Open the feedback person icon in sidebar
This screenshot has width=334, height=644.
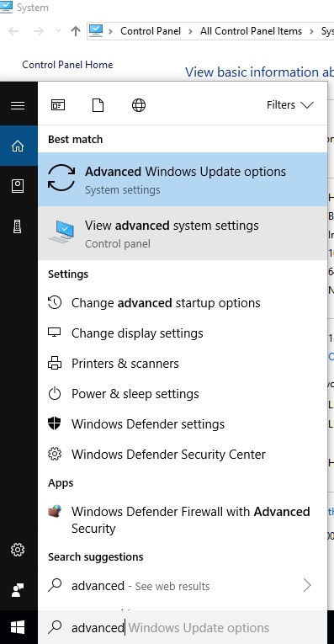point(18,590)
